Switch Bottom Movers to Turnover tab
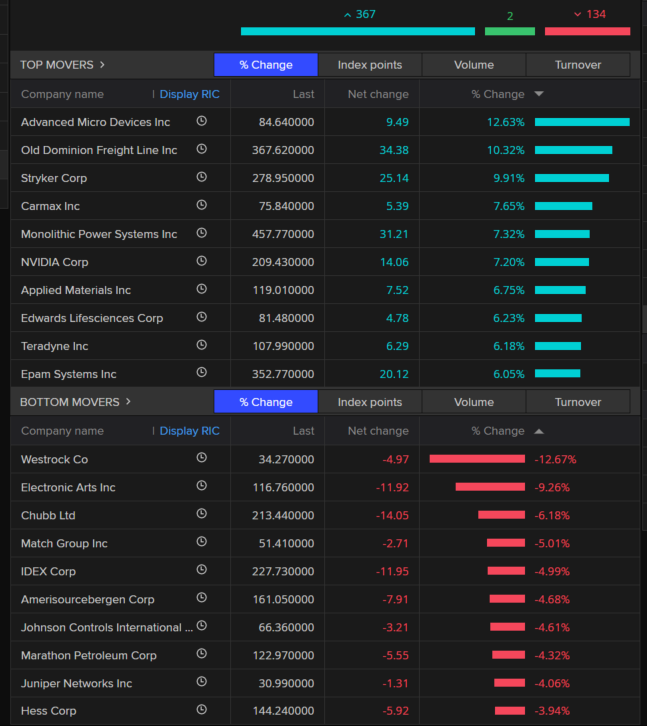Image resolution: width=647 pixels, height=726 pixels. point(578,402)
